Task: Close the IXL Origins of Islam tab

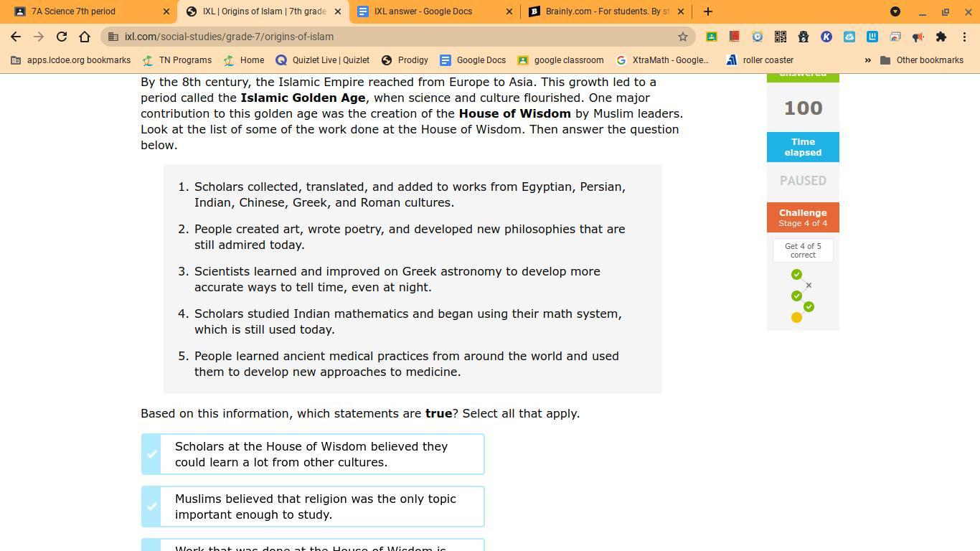Action: [x=338, y=11]
